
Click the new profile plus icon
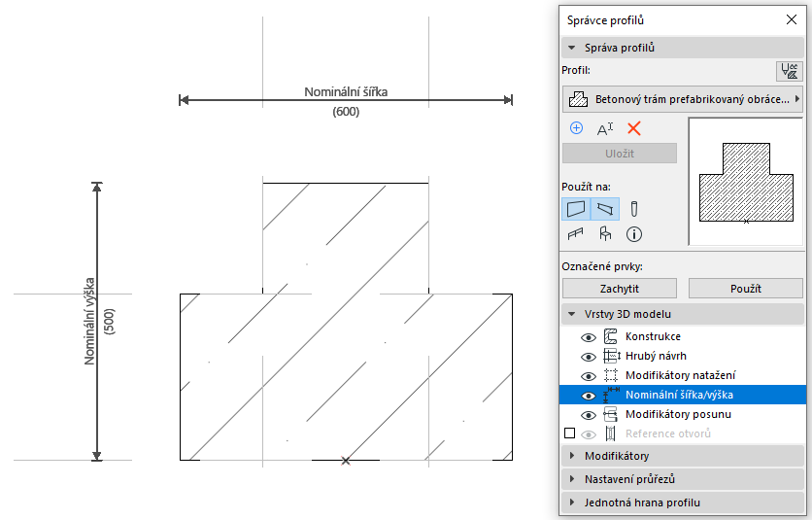point(576,128)
